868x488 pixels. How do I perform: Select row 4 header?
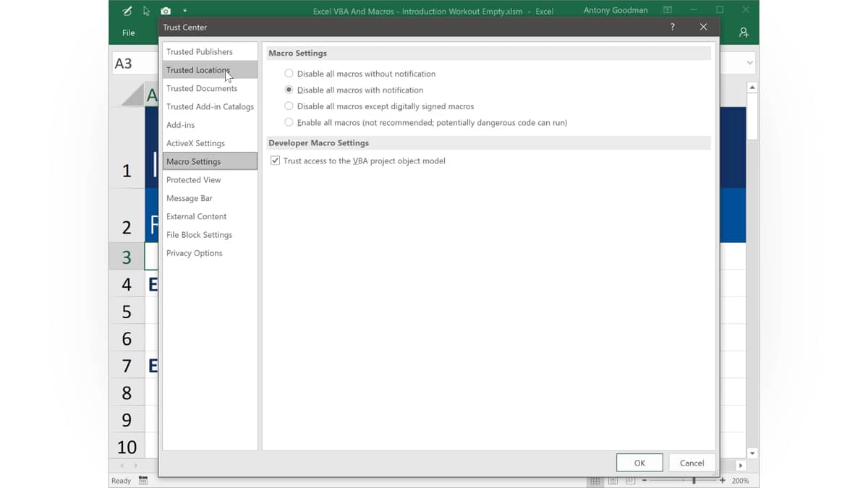point(127,284)
